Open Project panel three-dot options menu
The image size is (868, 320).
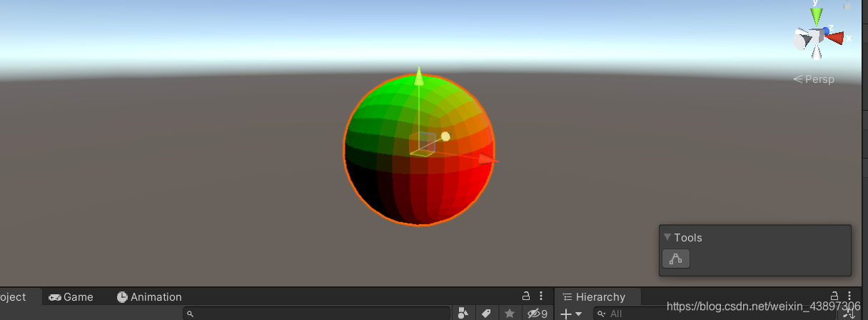click(x=542, y=296)
